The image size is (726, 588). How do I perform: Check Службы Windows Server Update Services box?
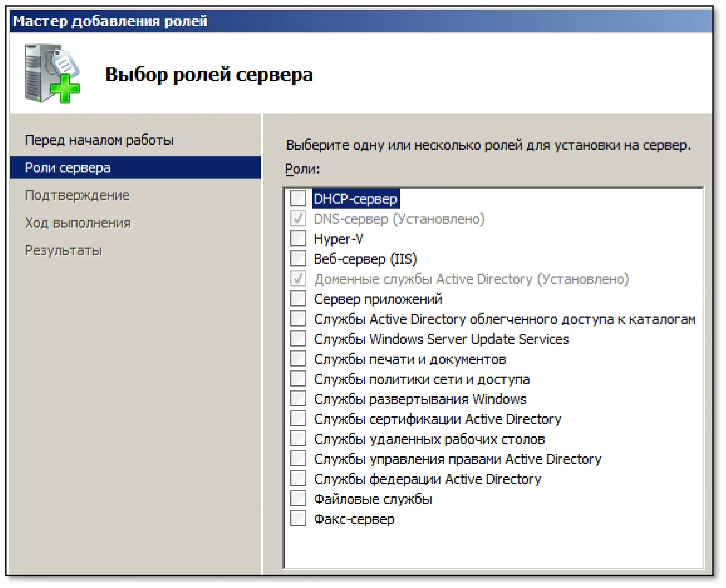(298, 338)
